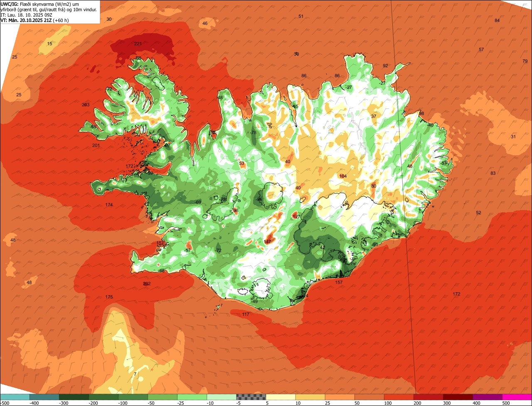Click the map value '79'
The height and width of the screenshot is (406, 532).
pyautogui.click(x=525, y=61)
